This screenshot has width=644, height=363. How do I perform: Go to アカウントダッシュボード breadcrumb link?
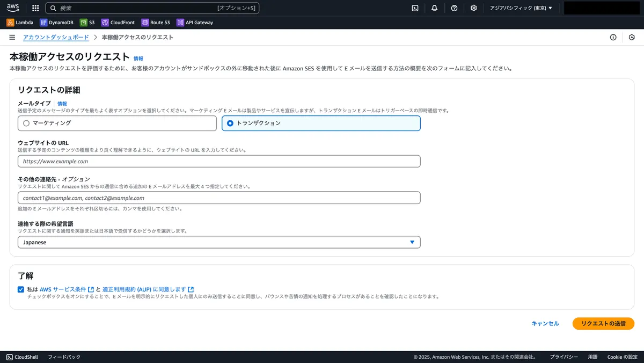(x=56, y=38)
